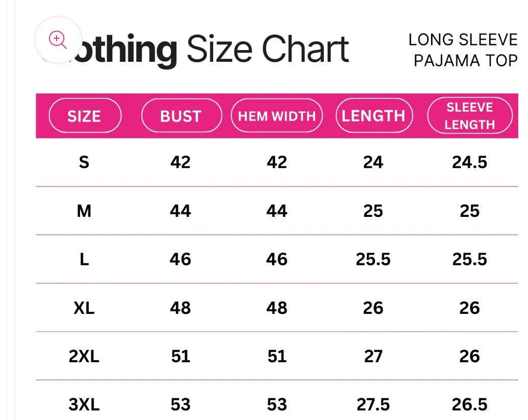This screenshot has width=528, height=420.
Task: Click hem width 48 in XL row
Action: (277, 308)
